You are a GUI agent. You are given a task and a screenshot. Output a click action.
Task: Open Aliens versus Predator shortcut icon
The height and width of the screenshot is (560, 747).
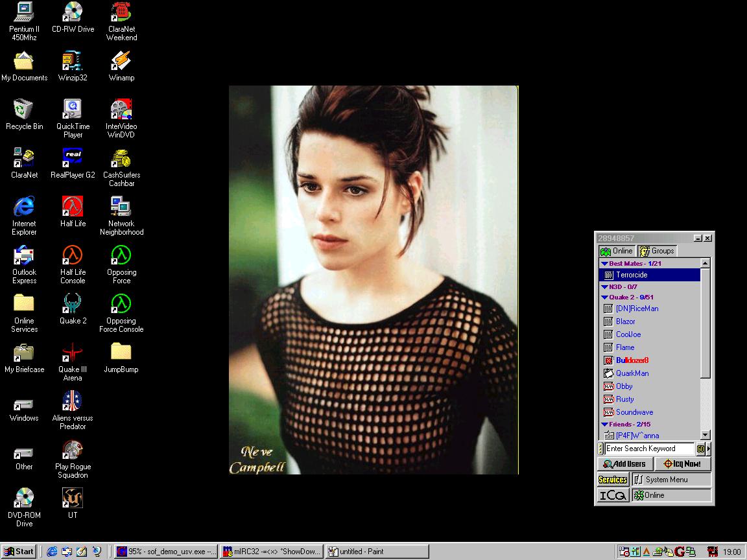[73, 401]
